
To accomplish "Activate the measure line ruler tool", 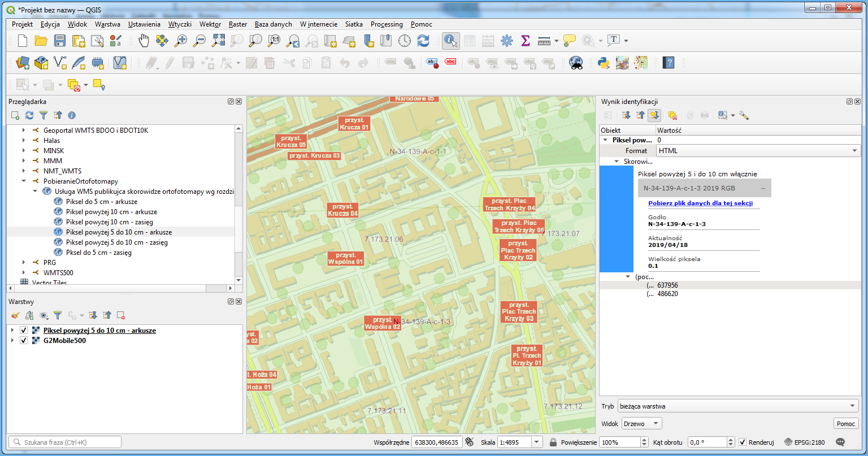I will (544, 40).
